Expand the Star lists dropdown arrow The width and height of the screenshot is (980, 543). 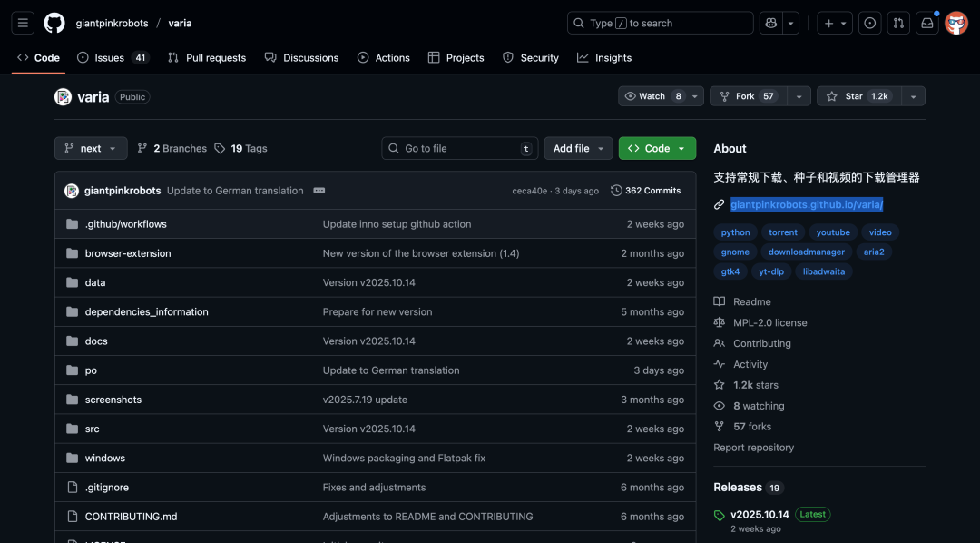point(913,96)
